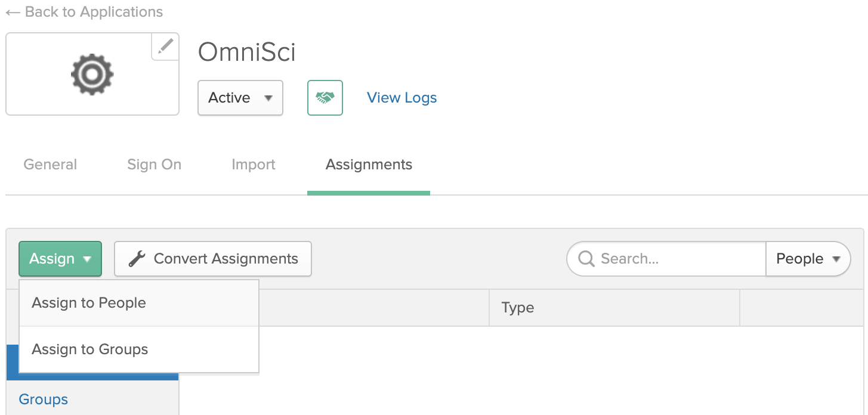
Task: Toggle the green Assign dropdown button
Action: 60,259
